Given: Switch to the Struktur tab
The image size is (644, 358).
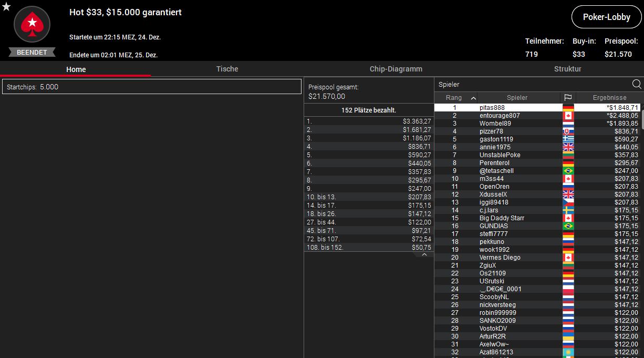Looking at the screenshot, I should point(567,69).
